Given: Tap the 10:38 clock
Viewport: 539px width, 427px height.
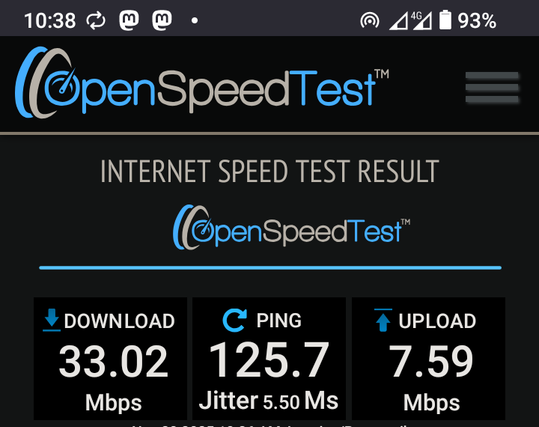Looking at the screenshot, I should (x=50, y=21).
